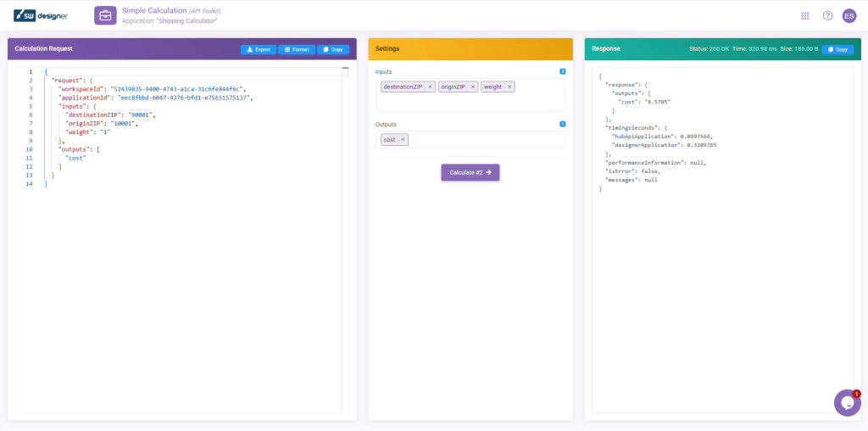The width and height of the screenshot is (868, 431).
Task: Remove the destinationZIP input tag
Action: click(430, 87)
